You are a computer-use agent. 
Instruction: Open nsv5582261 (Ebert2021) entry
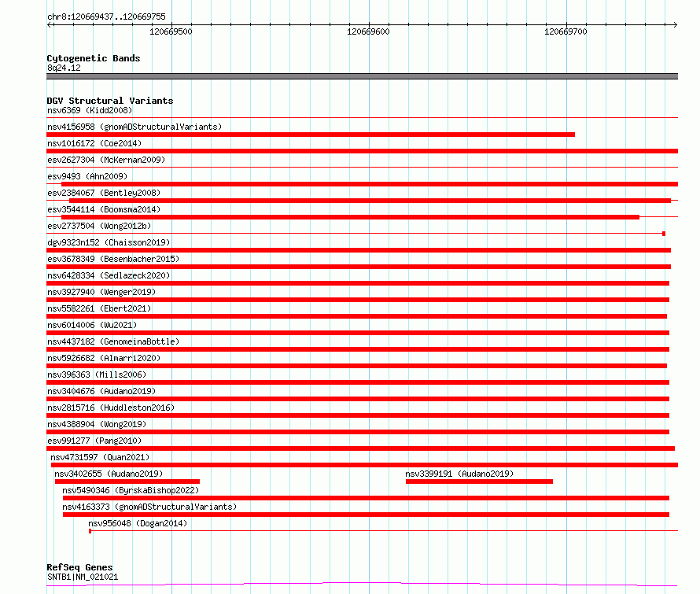[99, 308]
